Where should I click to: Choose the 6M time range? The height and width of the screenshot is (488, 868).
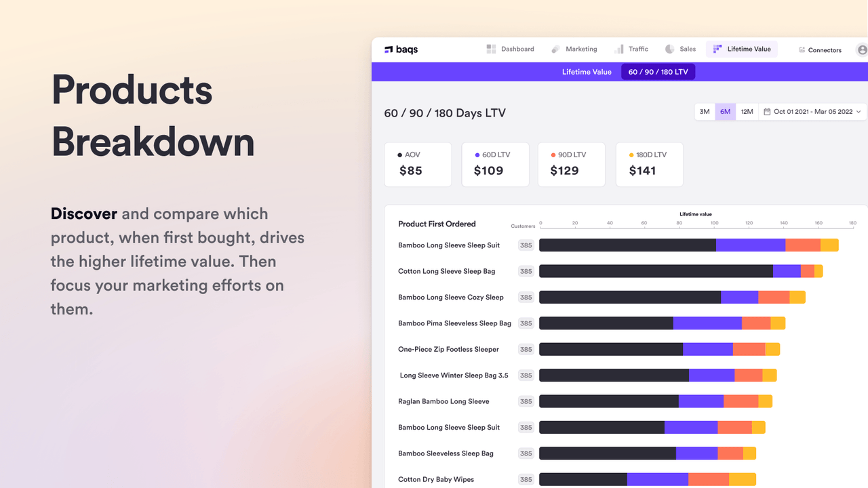726,112
